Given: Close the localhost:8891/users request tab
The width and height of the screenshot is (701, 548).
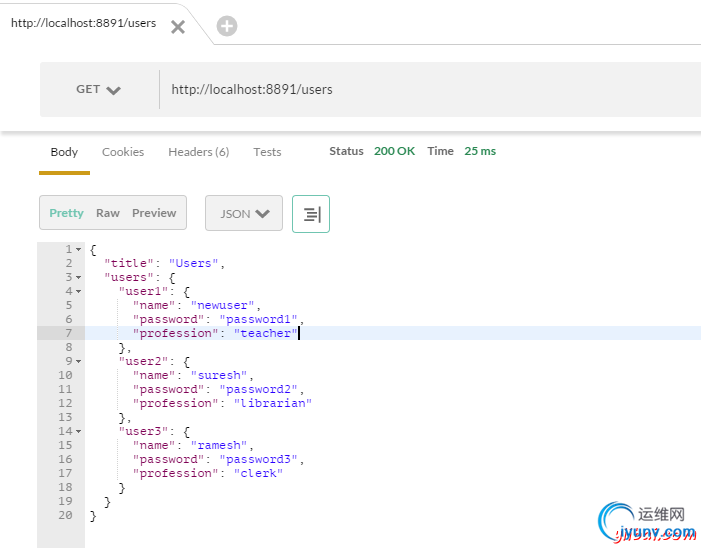Looking at the screenshot, I should pyautogui.click(x=178, y=27).
